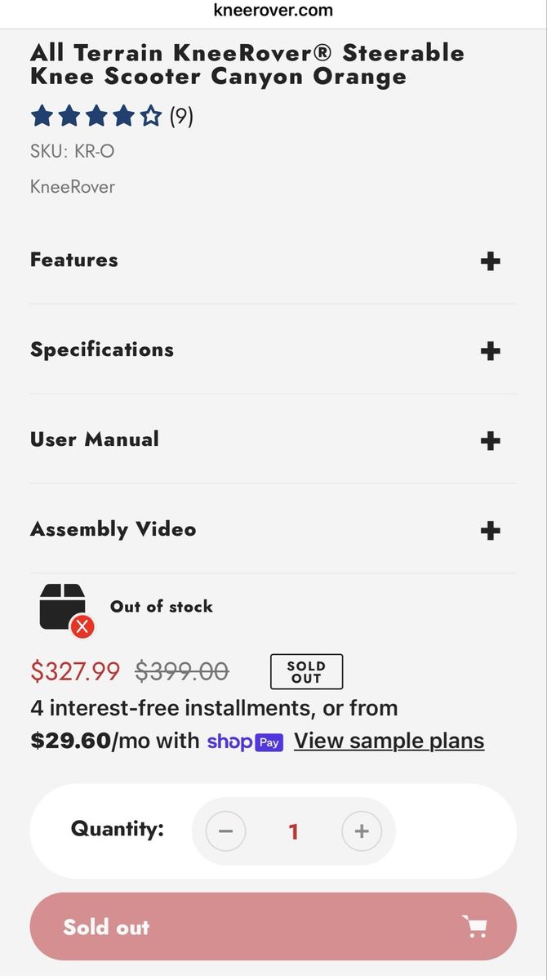Expand Features section plus icon
Screen dimensions: 547x980
(x=490, y=261)
